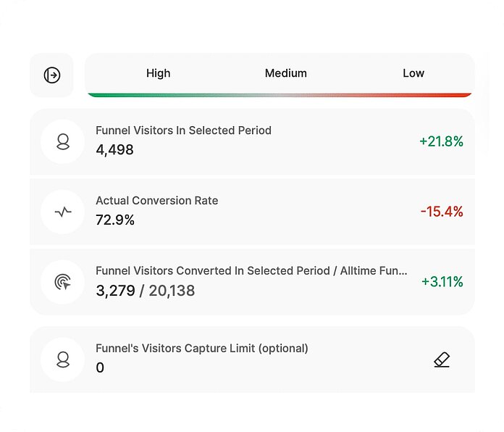The width and height of the screenshot is (504, 432).
Task: Switch to the Medium tab
Action: pyautogui.click(x=285, y=73)
